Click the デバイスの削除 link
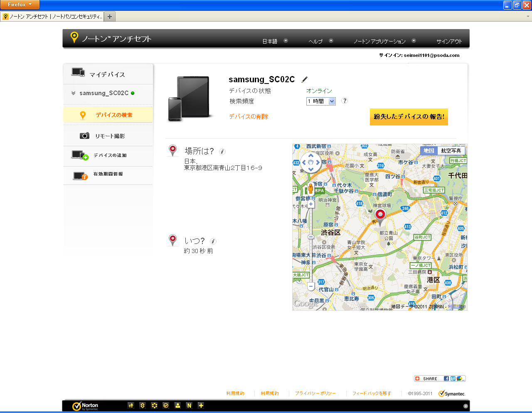 tap(249, 117)
